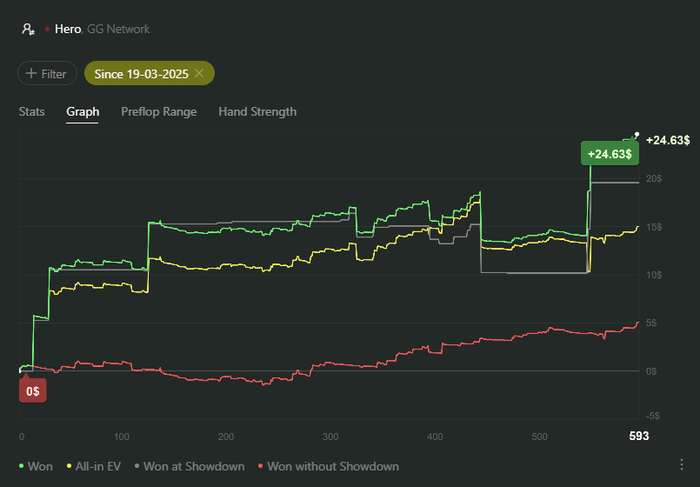Click the red status dot before Hero
Viewport: 700px width, 487px height.
[x=48, y=30]
